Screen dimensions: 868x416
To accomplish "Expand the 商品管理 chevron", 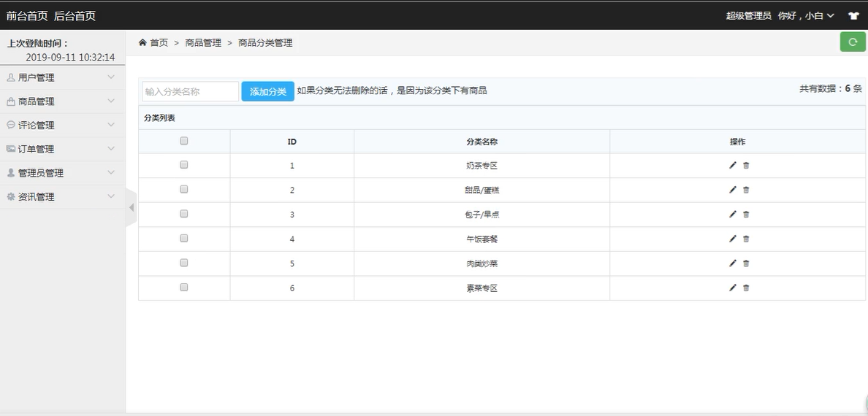I will [111, 101].
